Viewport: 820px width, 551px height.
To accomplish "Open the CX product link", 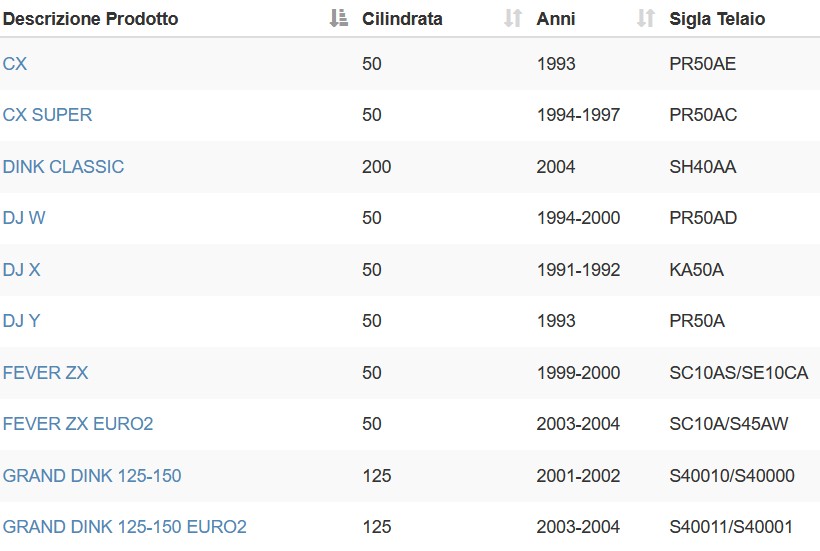I will click(15, 64).
